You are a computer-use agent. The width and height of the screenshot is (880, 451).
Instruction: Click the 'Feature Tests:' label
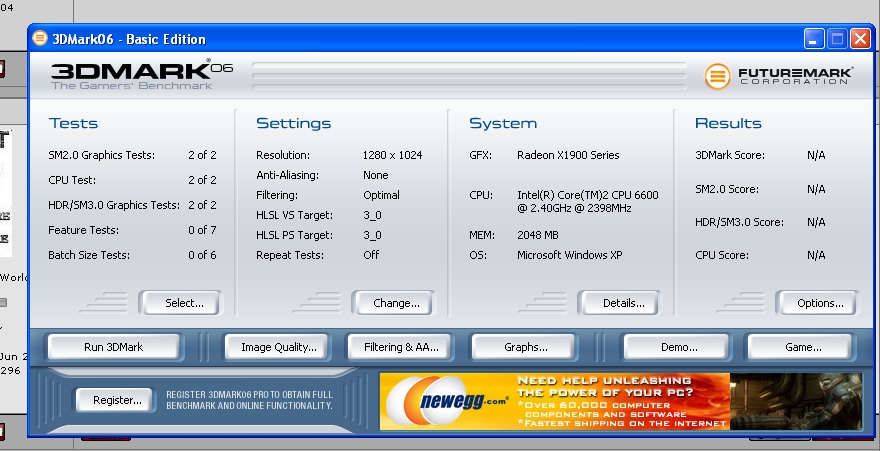[83, 230]
